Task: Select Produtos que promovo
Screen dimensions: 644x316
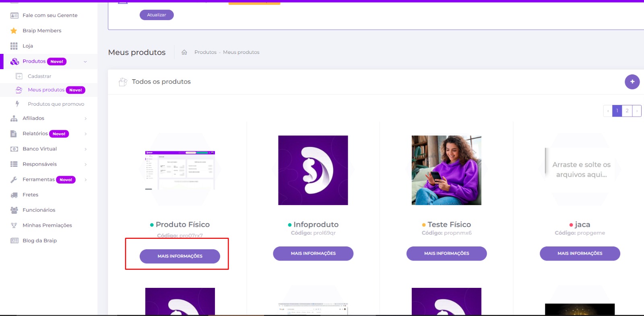Action: 49,104
